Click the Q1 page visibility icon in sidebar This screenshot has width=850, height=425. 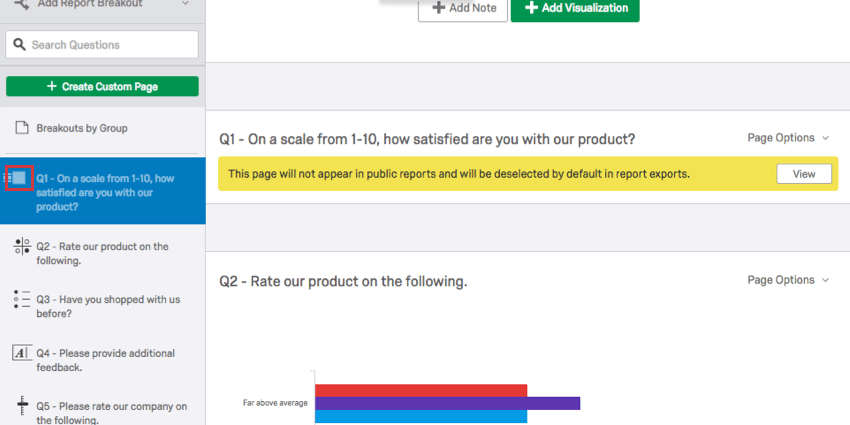19,178
